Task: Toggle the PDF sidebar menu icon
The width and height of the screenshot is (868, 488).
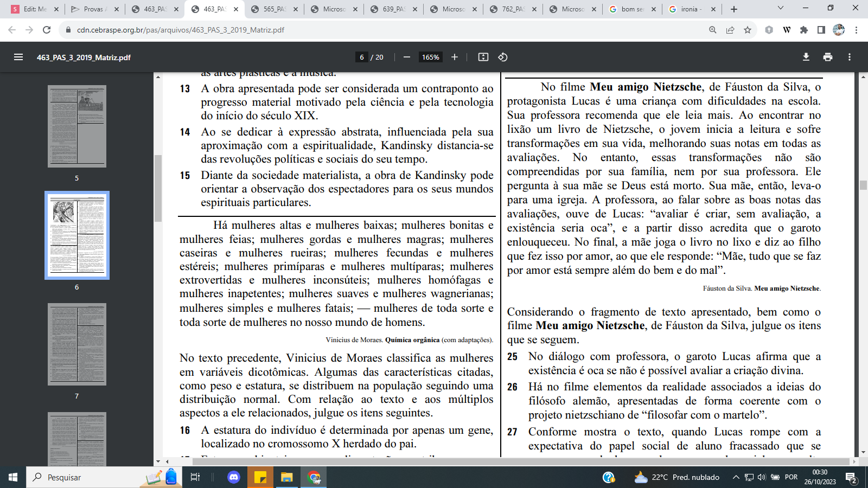Action: 18,57
